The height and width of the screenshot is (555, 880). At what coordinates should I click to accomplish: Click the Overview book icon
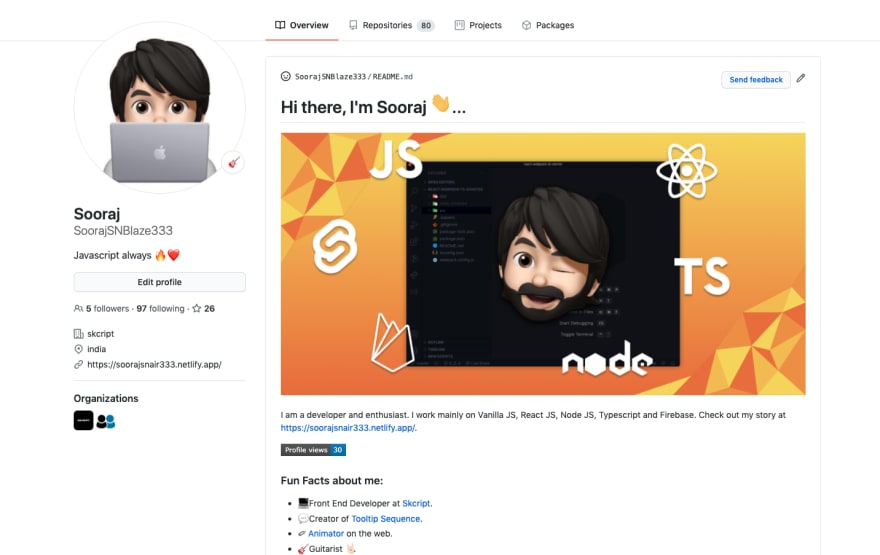tap(279, 25)
